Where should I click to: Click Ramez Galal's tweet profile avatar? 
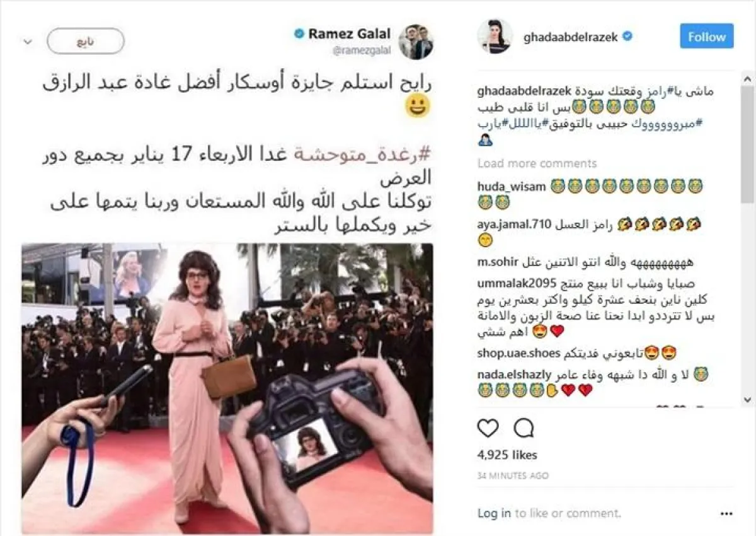pyautogui.click(x=416, y=41)
